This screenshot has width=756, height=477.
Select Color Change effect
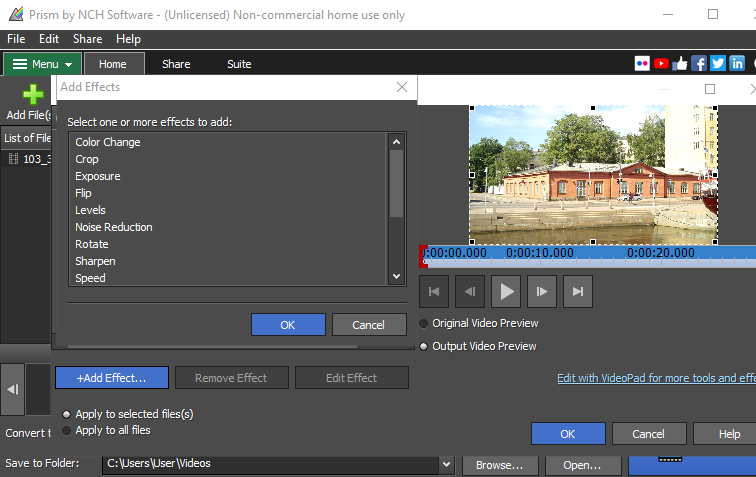tap(108, 142)
